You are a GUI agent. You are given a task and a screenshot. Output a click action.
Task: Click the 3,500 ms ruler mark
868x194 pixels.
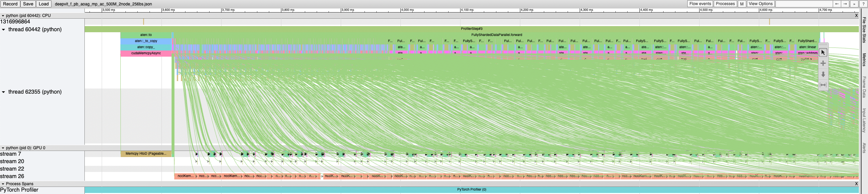pyautogui.click(x=109, y=10)
